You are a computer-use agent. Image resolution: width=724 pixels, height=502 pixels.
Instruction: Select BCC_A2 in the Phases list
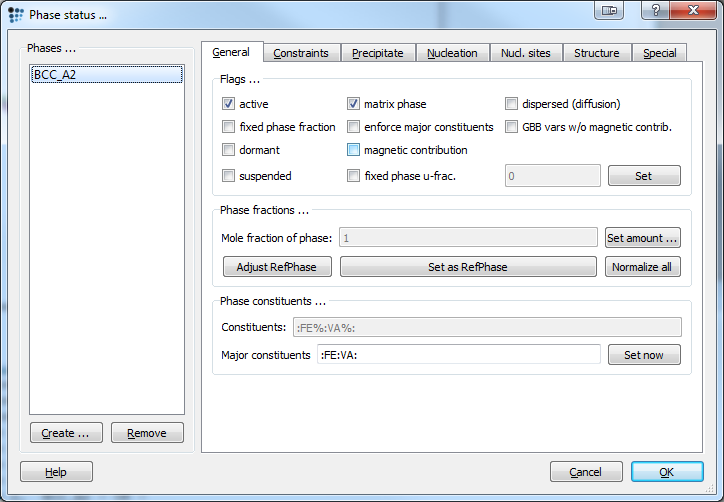(107, 74)
